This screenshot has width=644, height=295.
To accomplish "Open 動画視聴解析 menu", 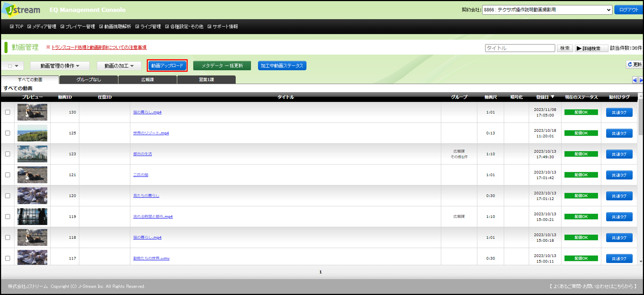I will tap(115, 26).
